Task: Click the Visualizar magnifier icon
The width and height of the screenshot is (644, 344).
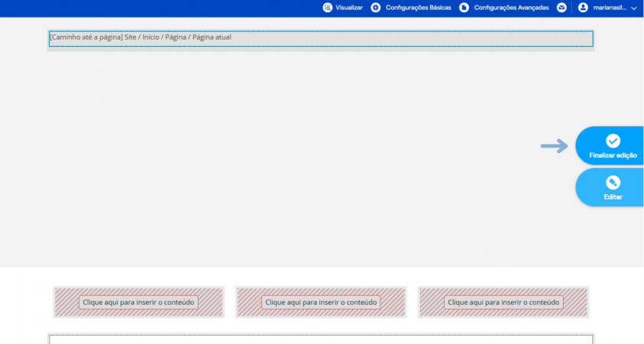Action: click(327, 8)
